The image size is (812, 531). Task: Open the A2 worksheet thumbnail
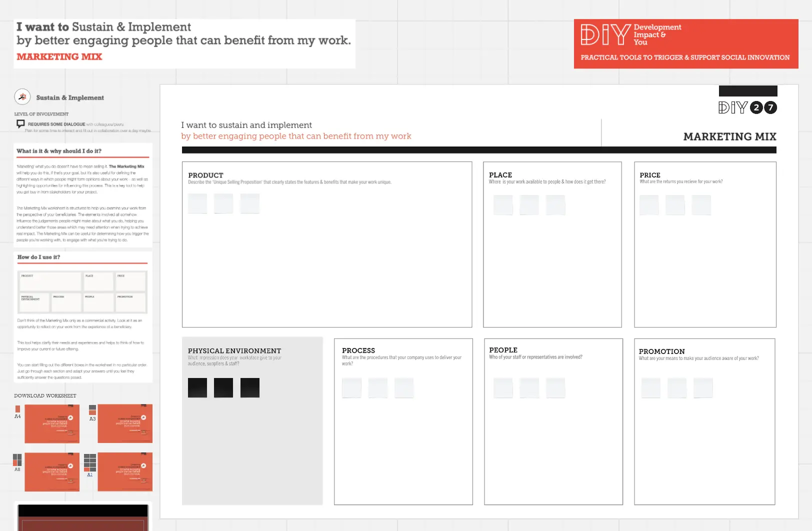(x=52, y=472)
